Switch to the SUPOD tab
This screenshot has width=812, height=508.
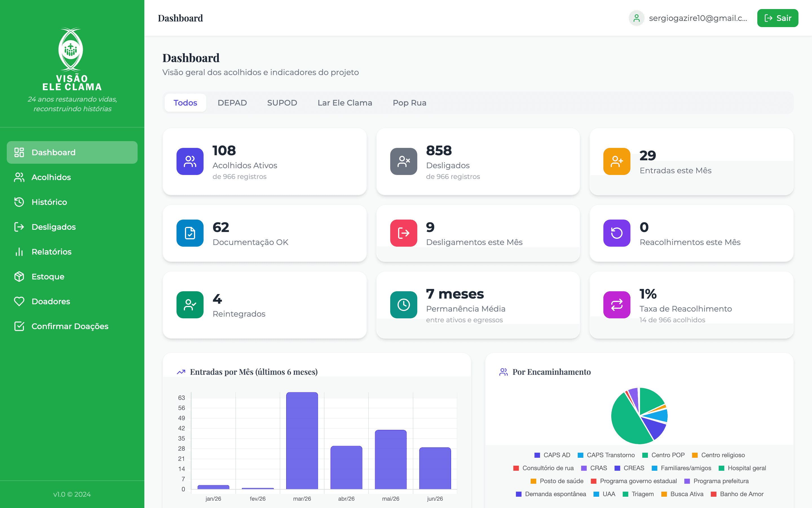pyautogui.click(x=282, y=103)
